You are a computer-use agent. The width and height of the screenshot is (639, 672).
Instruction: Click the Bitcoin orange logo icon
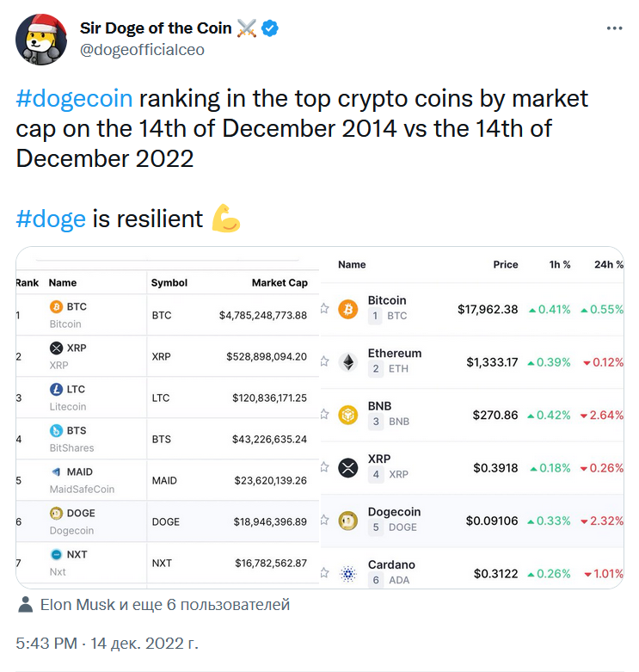click(348, 309)
